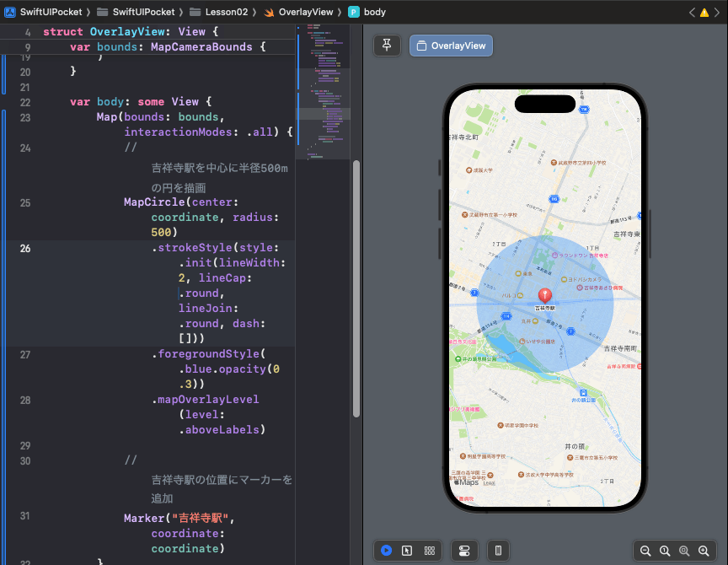Zoom canvas to fit
728x565 pixels.
pos(684,551)
